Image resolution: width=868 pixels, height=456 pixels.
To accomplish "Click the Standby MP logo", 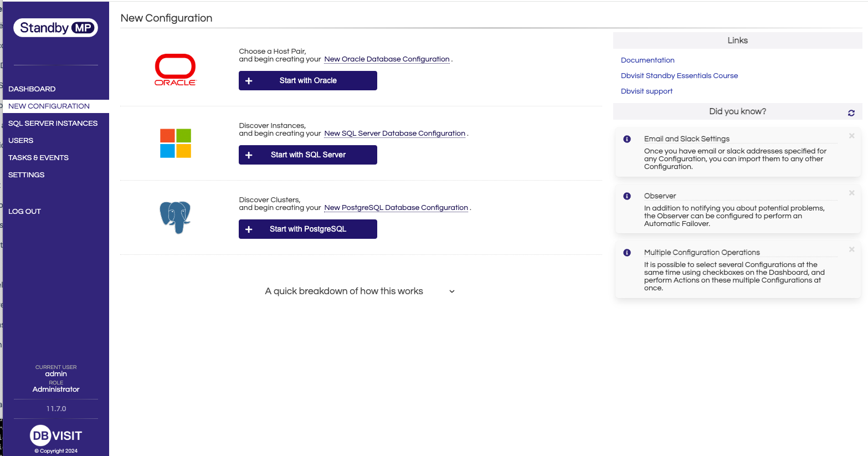I will [x=56, y=28].
